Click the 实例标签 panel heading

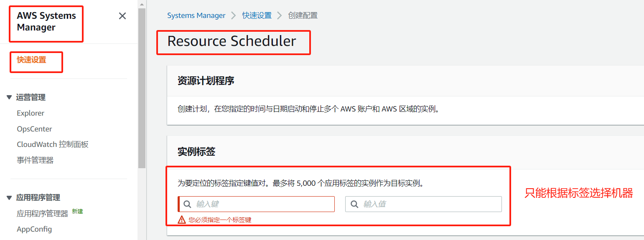tap(196, 152)
